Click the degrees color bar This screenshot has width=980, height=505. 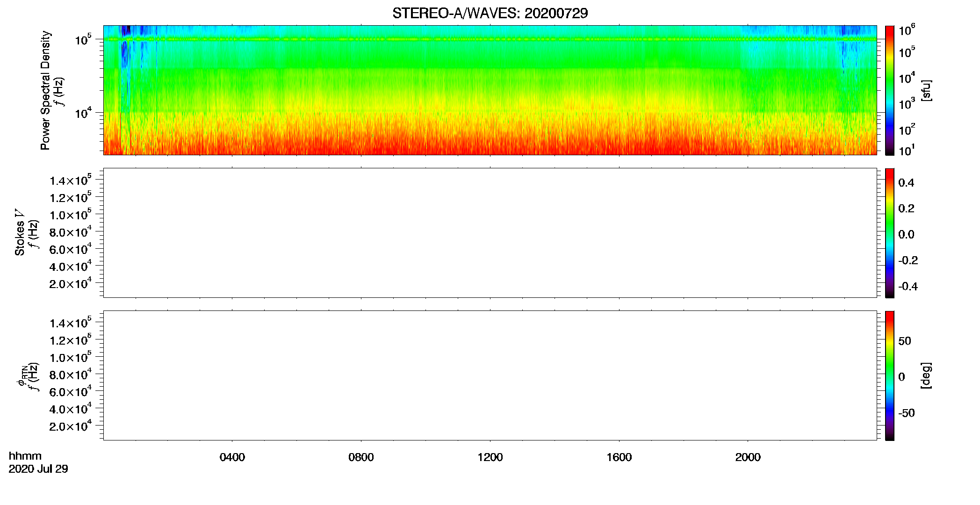point(890,375)
